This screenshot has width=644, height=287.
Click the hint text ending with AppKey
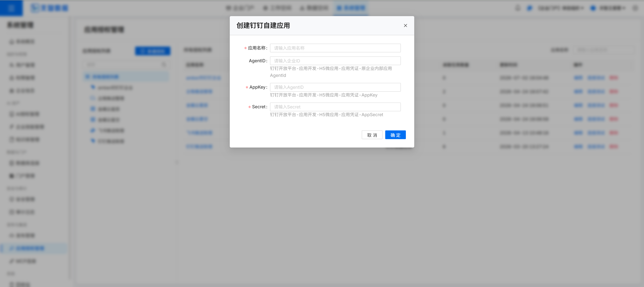coord(324,95)
